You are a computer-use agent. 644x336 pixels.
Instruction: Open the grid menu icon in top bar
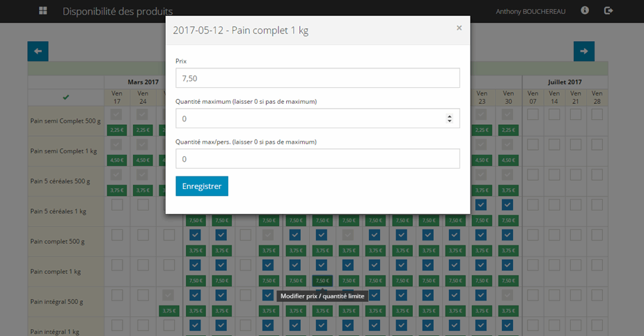(x=43, y=11)
